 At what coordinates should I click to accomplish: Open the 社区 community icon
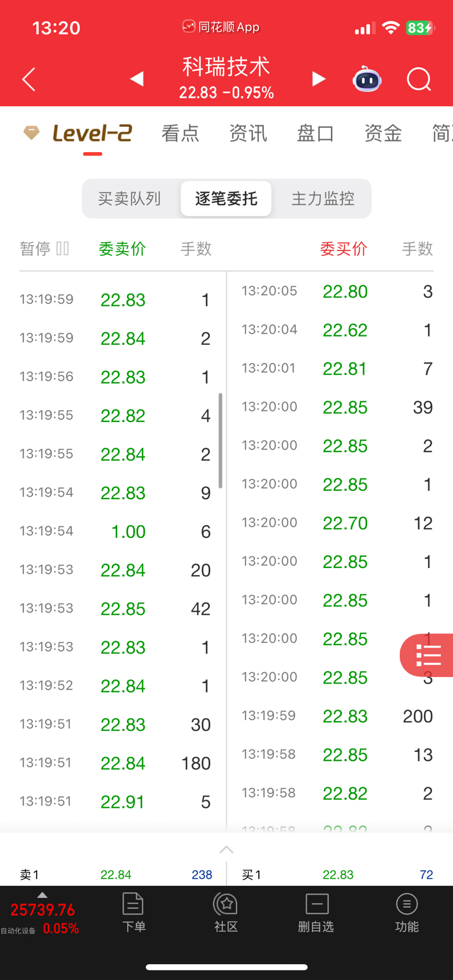226,912
